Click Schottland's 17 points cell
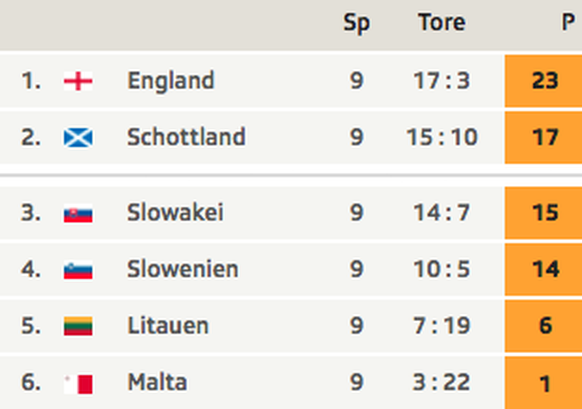Screen dimensions: 582x409 point(543,138)
